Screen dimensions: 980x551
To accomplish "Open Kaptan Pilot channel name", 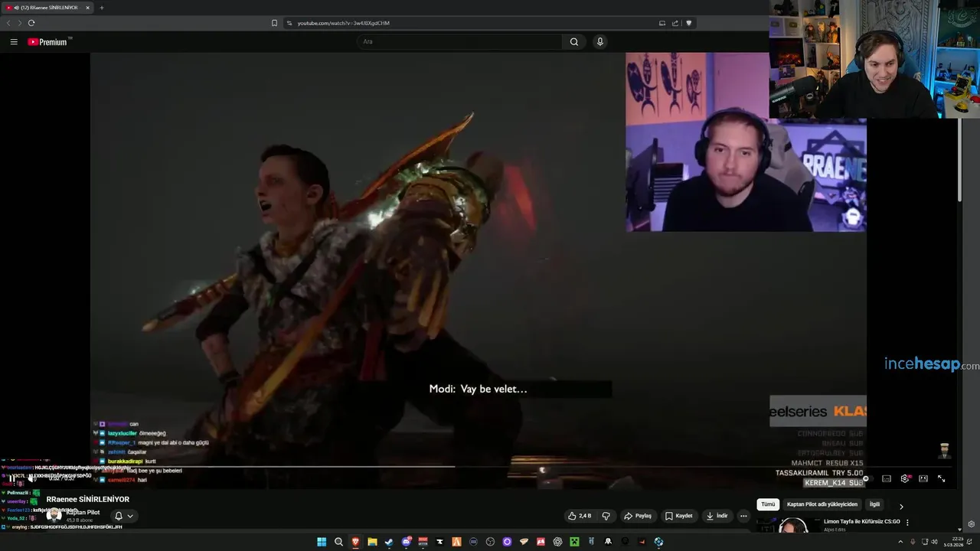I will (83, 512).
